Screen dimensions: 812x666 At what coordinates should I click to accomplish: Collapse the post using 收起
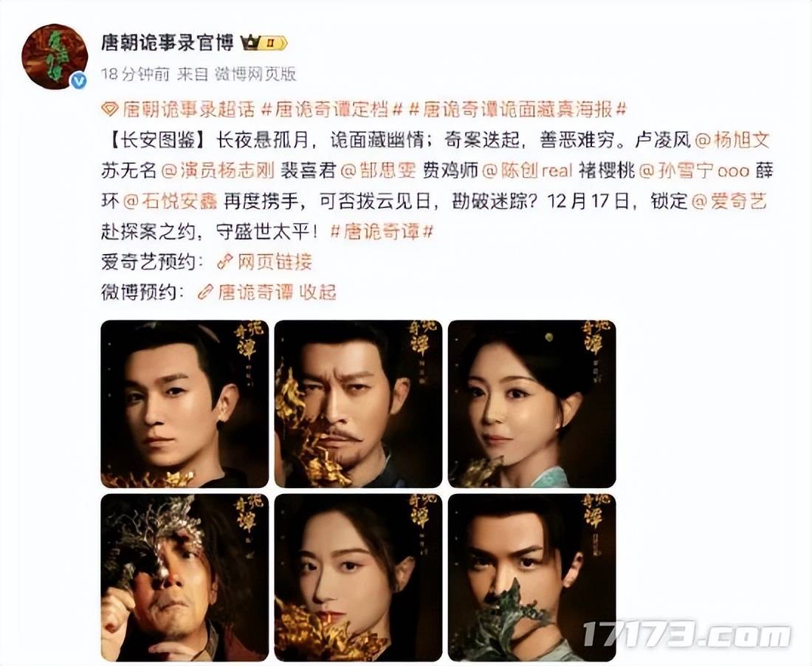[x=317, y=292]
